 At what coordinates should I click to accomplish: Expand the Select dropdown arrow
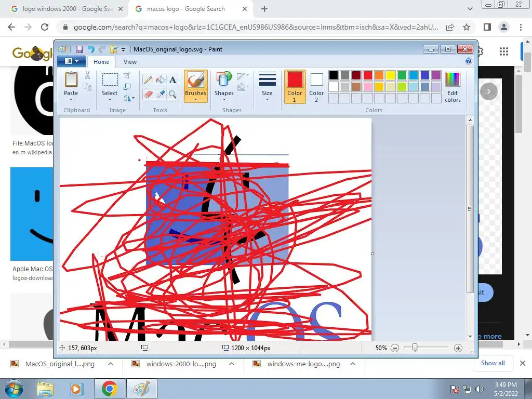[110, 99]
